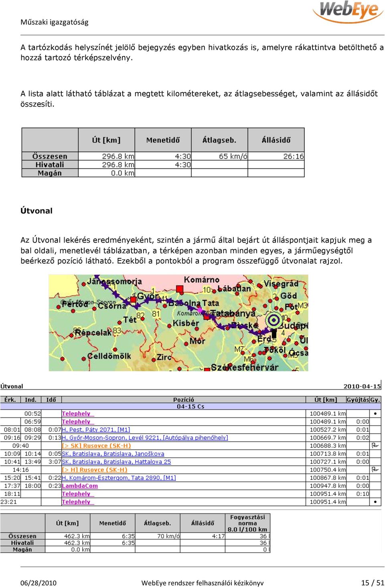Click the black dot in the 23:21 Telephely row
Viewport: 385px width, 588px height.
coord(375,501)
